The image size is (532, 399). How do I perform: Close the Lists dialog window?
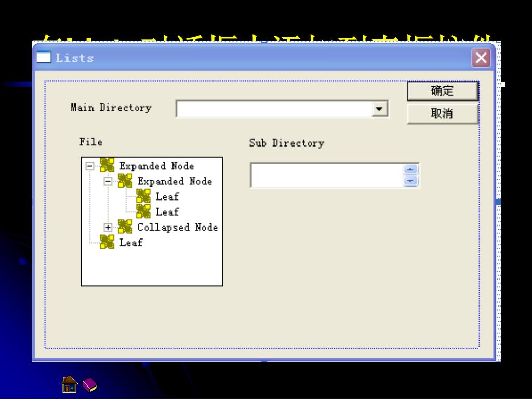pyautogui.click(x=481, y=58)
